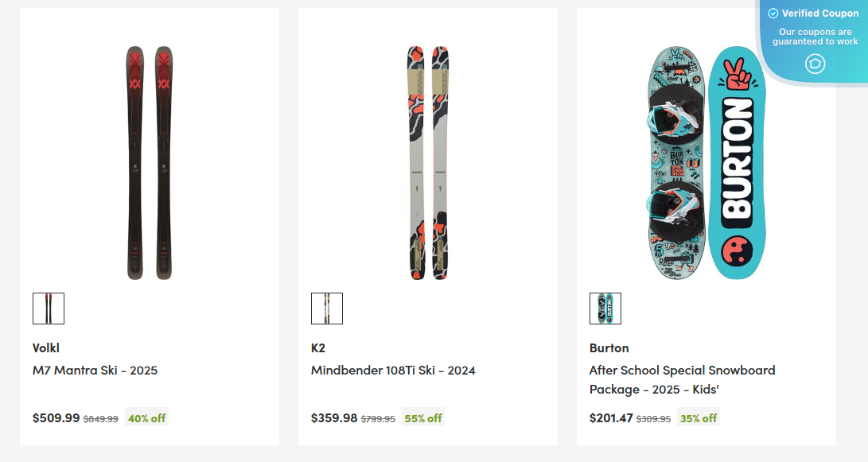Image resolution: width=868 pixels, height=462 pixels.
Task: Click the 35% off badge
Action: tap(697, 417)
